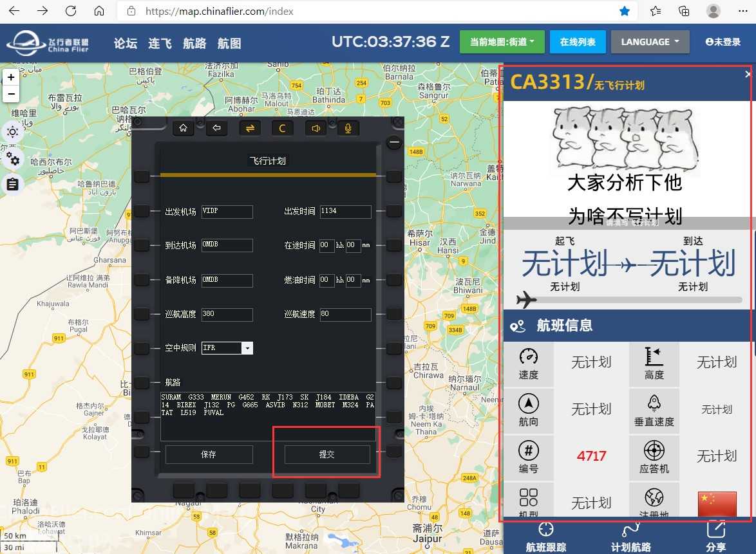Open the 论坛 forum menu item
756x554 pixels.
(x=126, y=43)
